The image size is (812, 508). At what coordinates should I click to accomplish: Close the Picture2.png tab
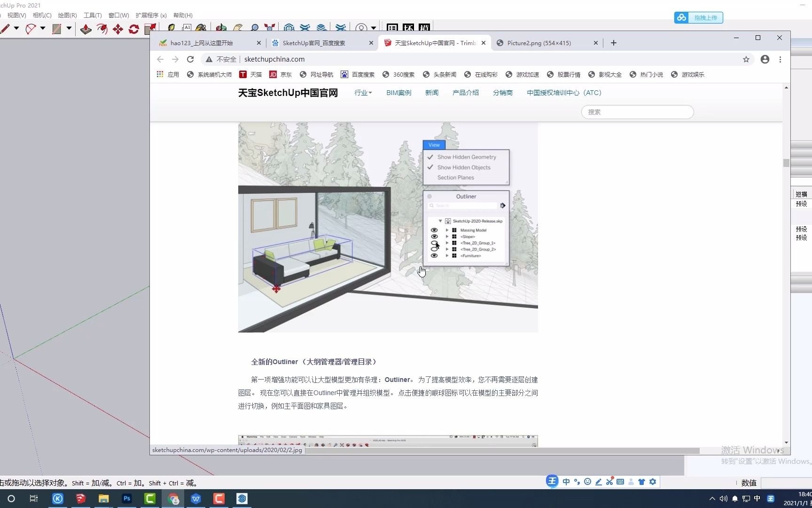coord(596,43)
